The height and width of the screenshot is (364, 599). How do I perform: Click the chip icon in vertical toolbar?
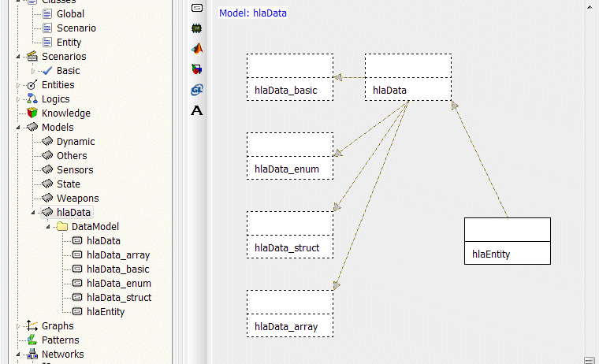tap(197, 28)
